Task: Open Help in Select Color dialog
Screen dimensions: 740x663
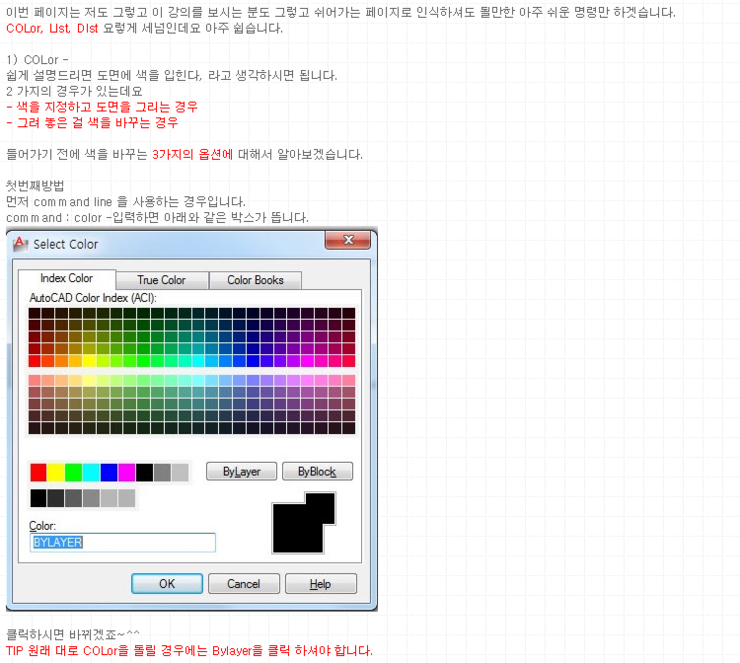Action: tap(320, 584)
